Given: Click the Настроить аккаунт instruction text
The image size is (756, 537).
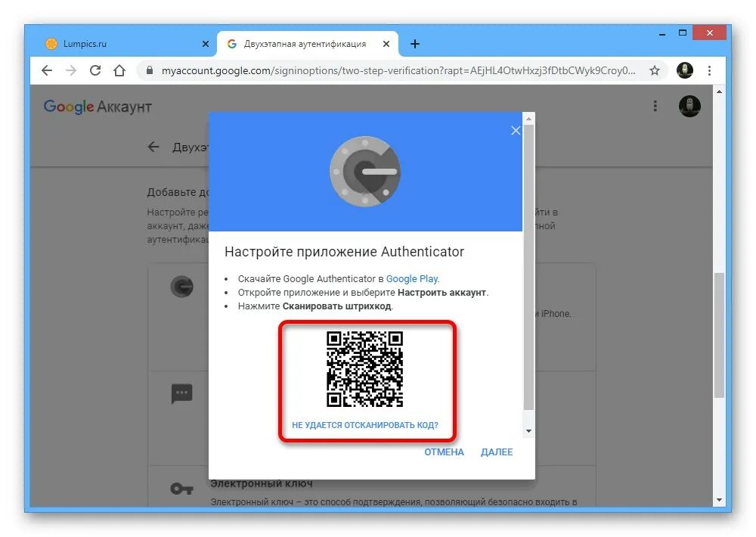Looking at the screenshot, I should (442, 293).
